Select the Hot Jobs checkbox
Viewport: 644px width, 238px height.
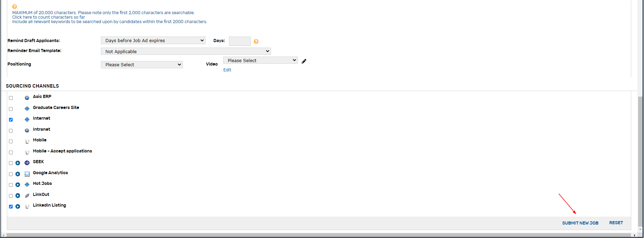pyautogui.click(x=11, y=185)
